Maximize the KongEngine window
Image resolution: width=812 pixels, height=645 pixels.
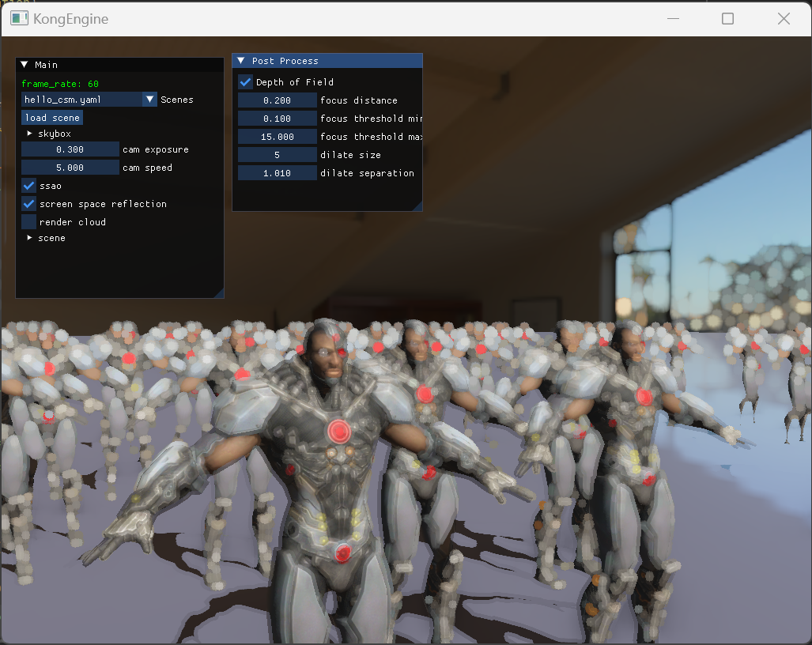pos(727,19)
